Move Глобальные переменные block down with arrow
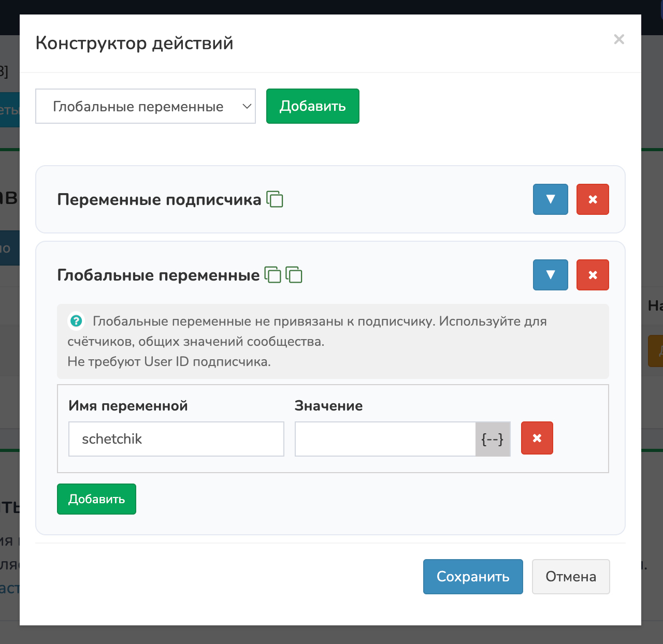 pyautogui.click(x=550, y=275)
